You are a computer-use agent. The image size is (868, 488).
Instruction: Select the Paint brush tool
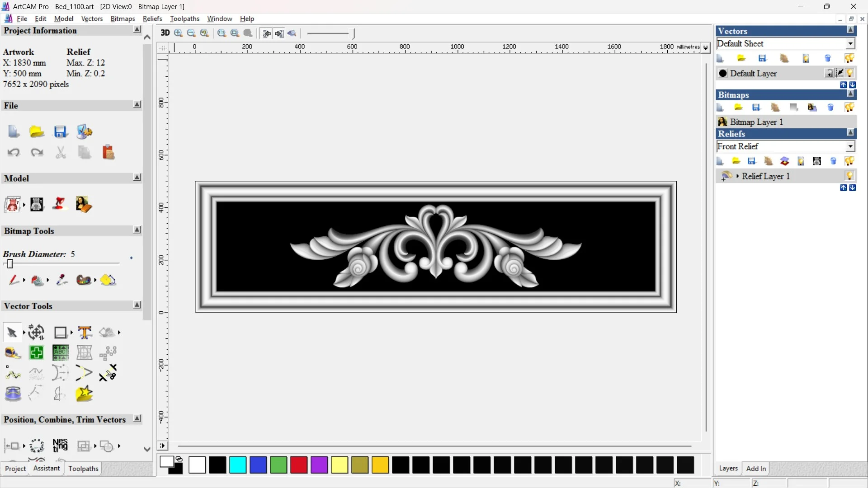pyautogui.click(x=14, y=280)
